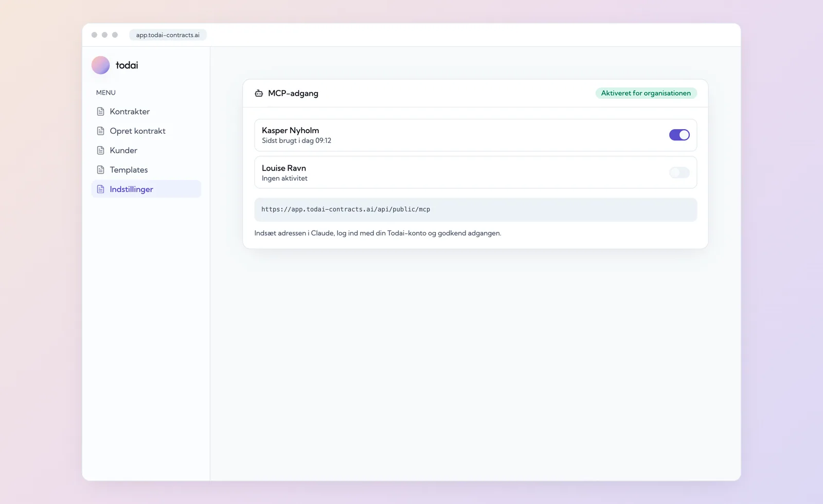Select Templates in the sidebar
The height and width of the screenshot is (504, 823).
tap(146, 170)
